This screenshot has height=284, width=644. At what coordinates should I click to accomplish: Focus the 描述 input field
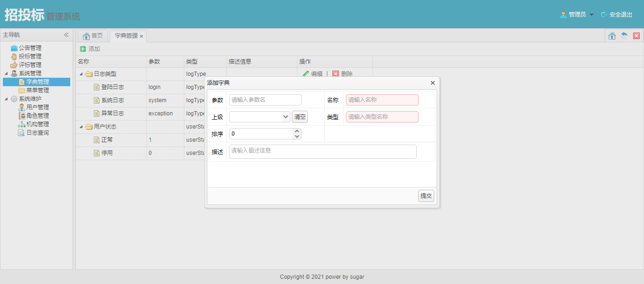pos(323,152)
